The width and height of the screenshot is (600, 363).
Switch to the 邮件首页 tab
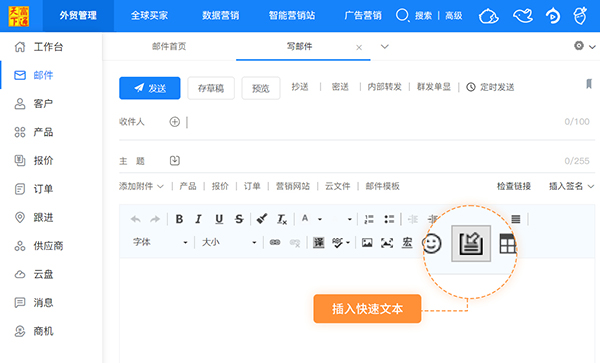point(169,47)
